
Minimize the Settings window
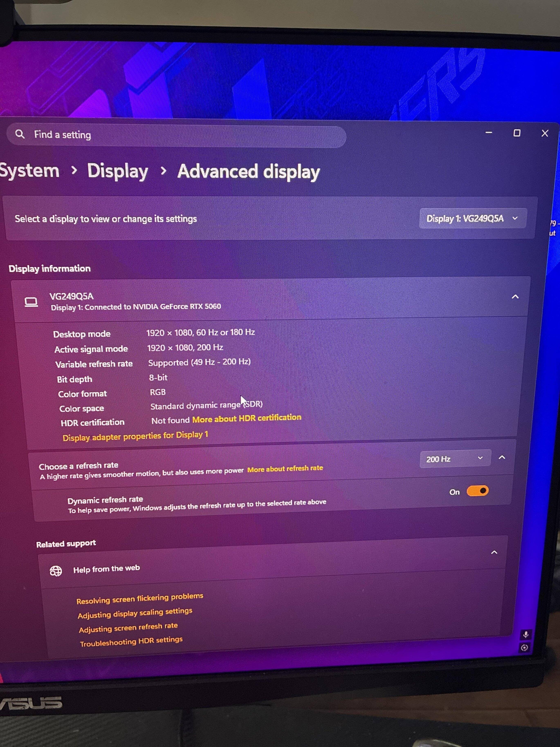point(488,133)
